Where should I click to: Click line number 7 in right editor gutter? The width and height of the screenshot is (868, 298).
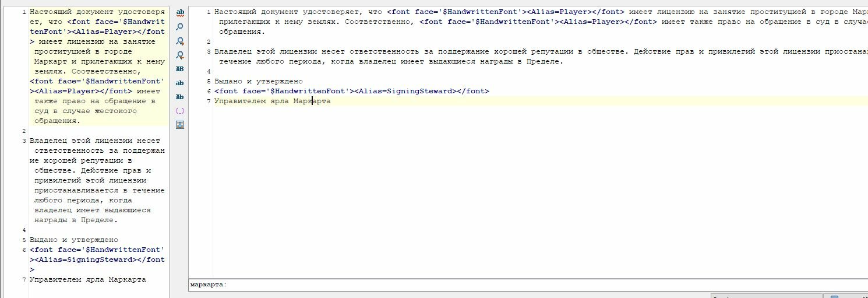click(x=209, y=101)
